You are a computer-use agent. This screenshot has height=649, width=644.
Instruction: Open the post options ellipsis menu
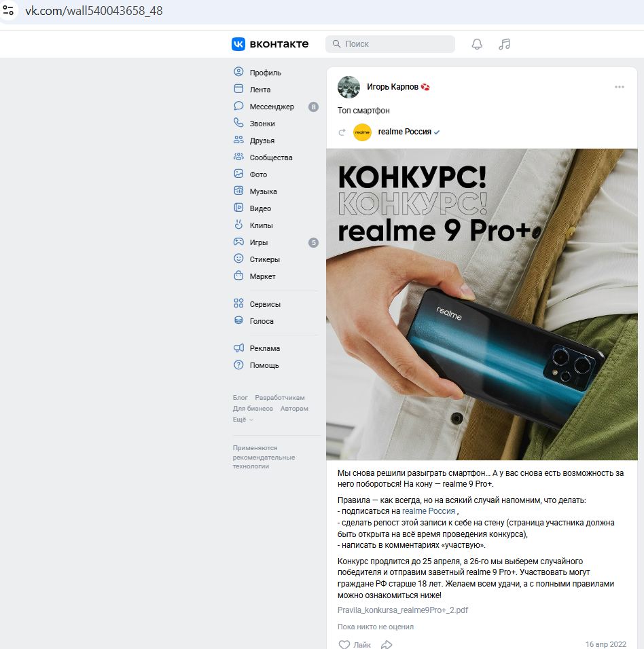[x=619, y=86]
